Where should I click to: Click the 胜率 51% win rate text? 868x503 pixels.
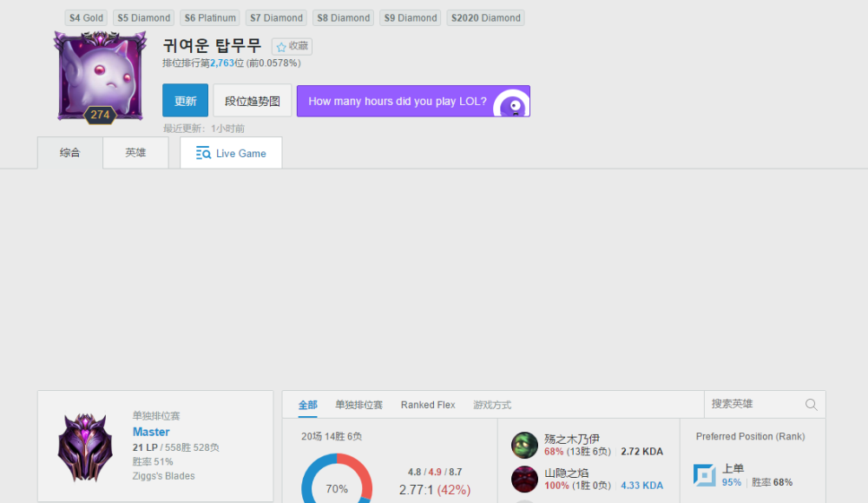(153, 461)
